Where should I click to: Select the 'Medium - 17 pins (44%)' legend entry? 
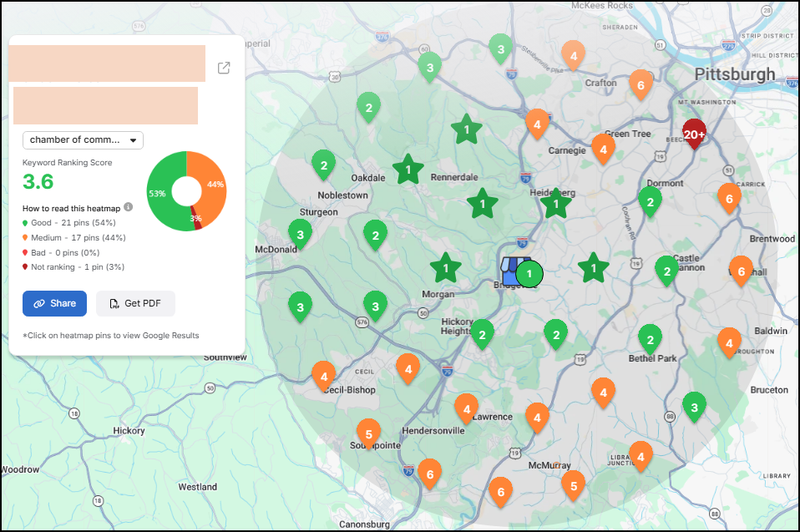point(74,238)
